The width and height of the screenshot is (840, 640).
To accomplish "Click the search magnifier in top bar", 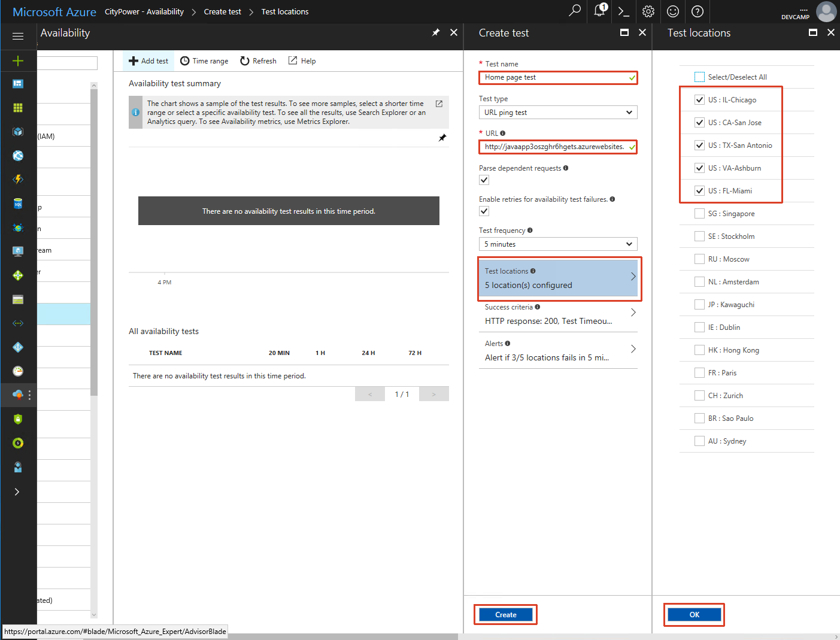I will (575, 11).
